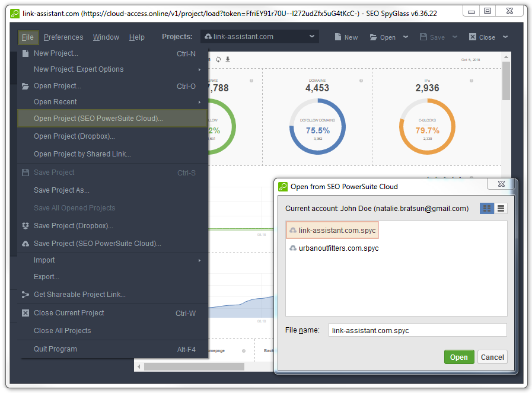Click cloud icon beside Save Project (SEO PowerSuite Cloud)

coord(26,244)
